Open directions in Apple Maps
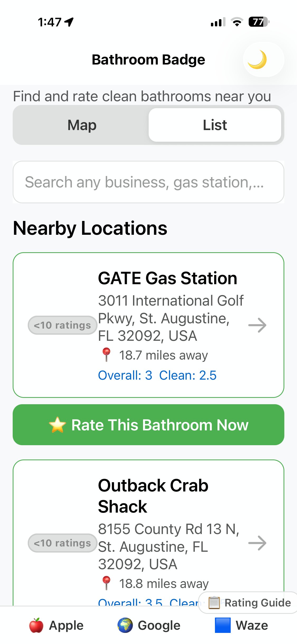 click(56, 625)
